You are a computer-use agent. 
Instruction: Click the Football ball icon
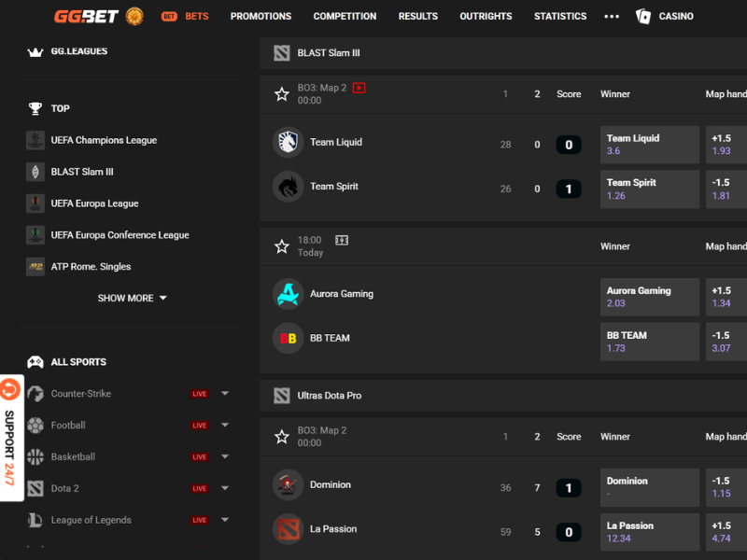[x=35, y=426]
